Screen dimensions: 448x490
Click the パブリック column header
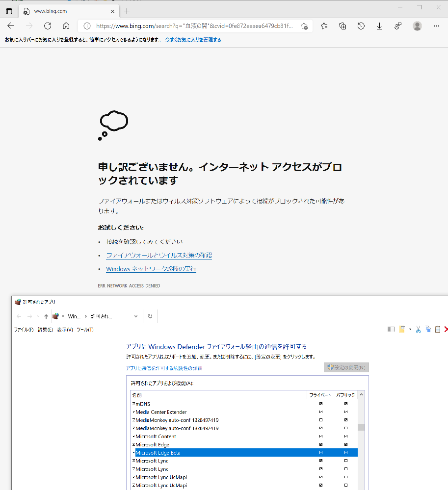point(345,395)
